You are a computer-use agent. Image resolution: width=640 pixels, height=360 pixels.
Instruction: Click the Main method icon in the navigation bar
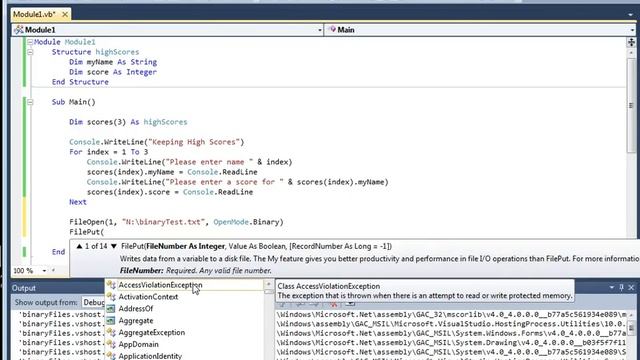pyautogui.click(x=332, y=29)
